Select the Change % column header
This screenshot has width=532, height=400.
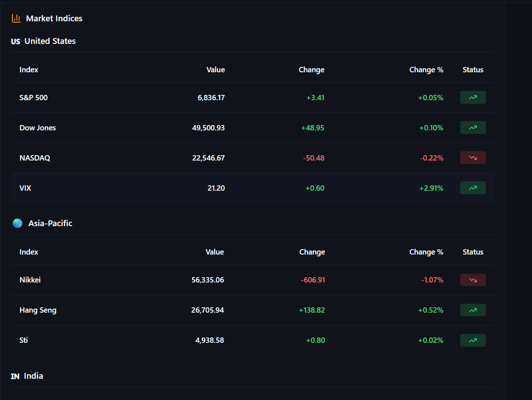(x=426, y=70)
